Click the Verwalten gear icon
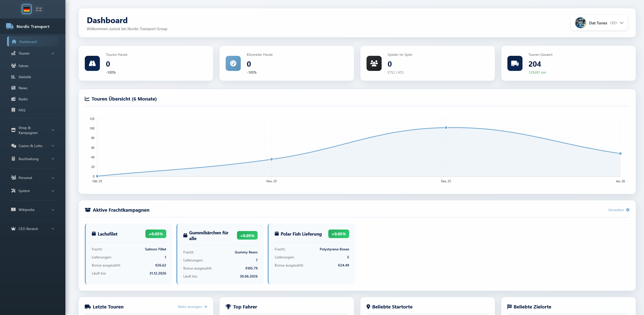The height and width of the screenshot is (315, 644). coord(628,210)
